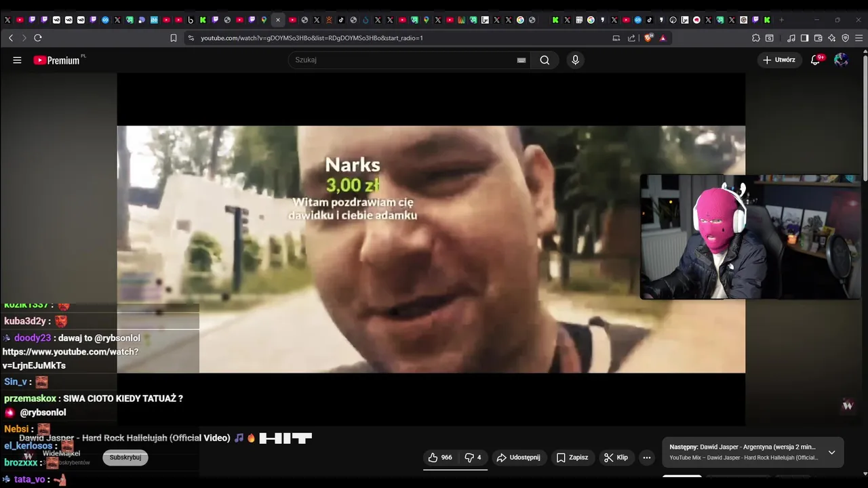Screen dimensions: 868x488
Task: Click the page vertical scrollbar down arrow
Action: [x=864, y=474]
